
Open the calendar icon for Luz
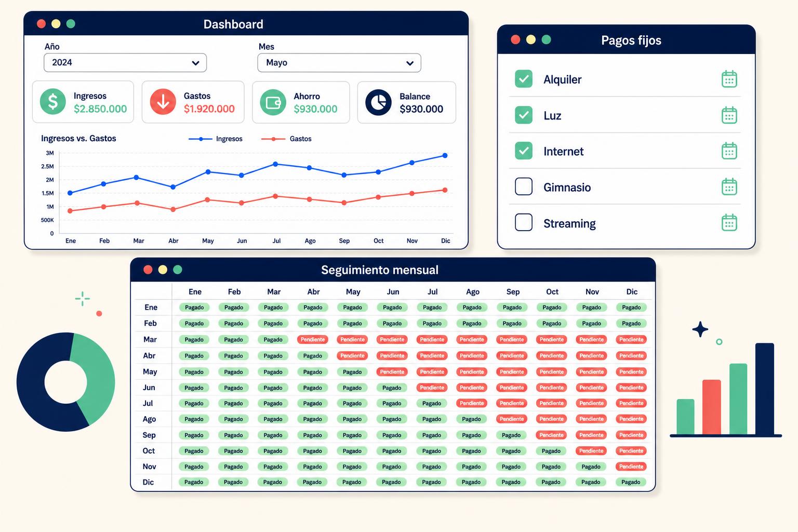(x=729, y=115)
